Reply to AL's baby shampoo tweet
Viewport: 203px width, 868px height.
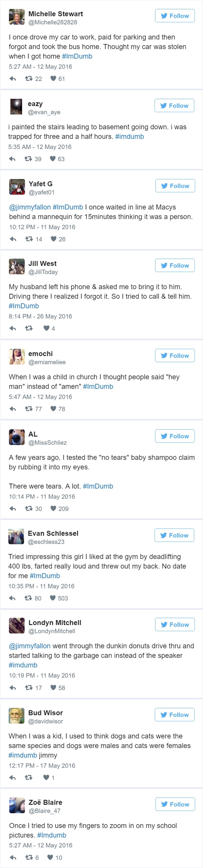coord(13,508)
